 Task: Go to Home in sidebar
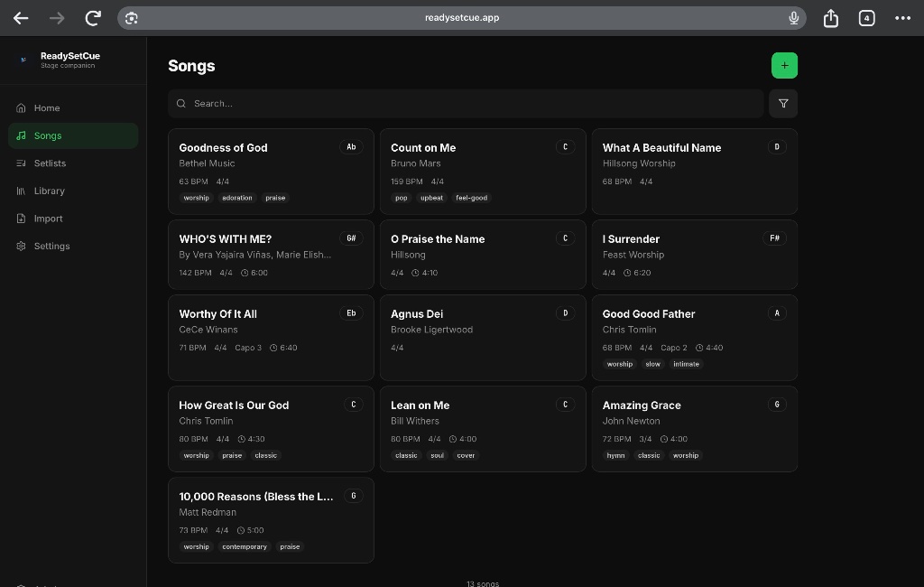73,108
